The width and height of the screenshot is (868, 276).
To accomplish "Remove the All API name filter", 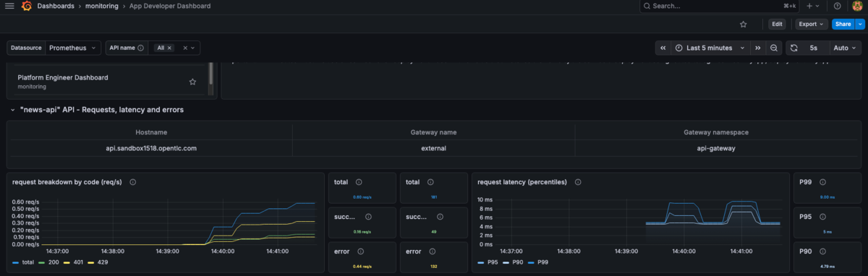I will coord(169,48).
